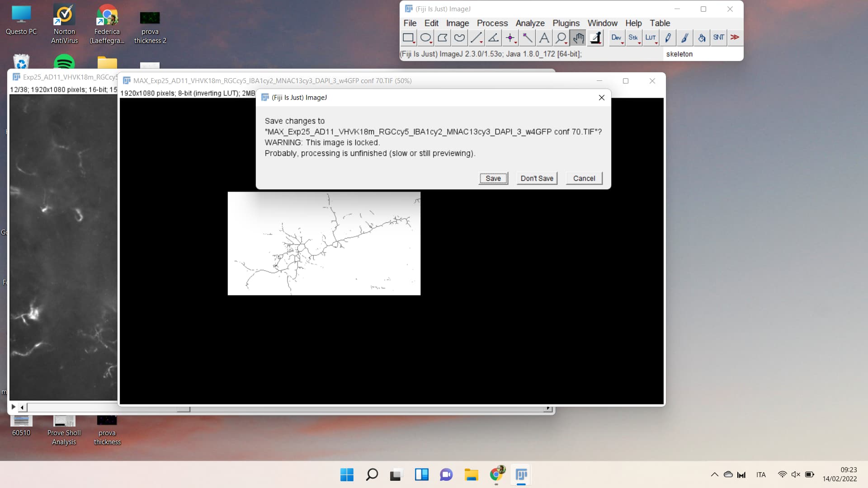Select the angle measurement tool

click(x=493, y=38)
